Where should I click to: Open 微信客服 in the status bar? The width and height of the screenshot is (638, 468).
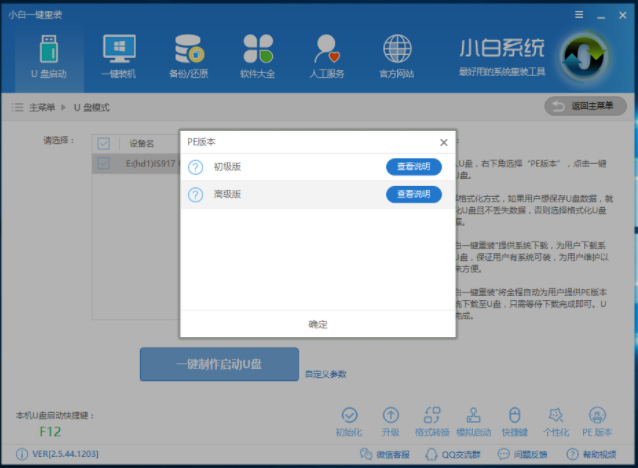click(385, 454)
